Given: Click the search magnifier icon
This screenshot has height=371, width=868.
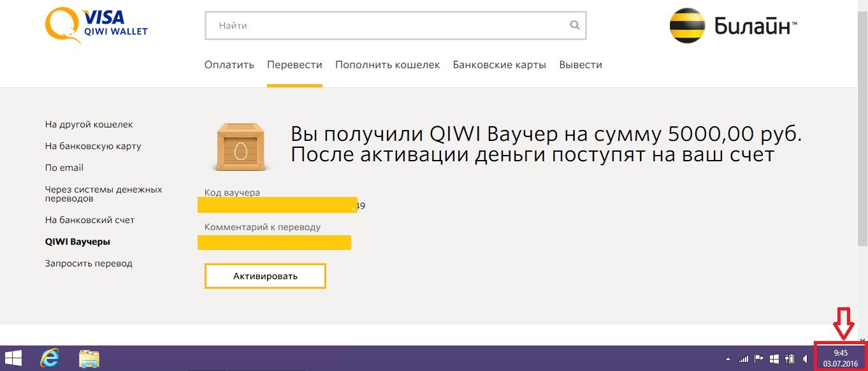Looking at the screenshot, I should pos(575,25).
